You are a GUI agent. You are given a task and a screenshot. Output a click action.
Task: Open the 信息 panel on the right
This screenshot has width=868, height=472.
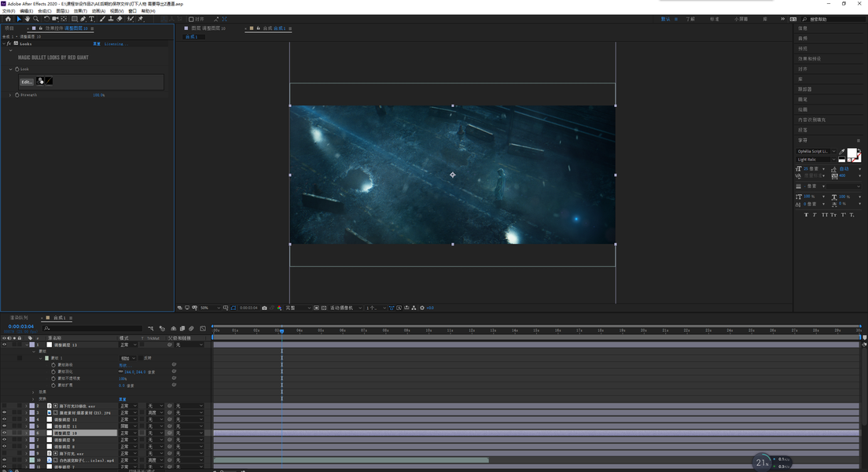point(803,28)
